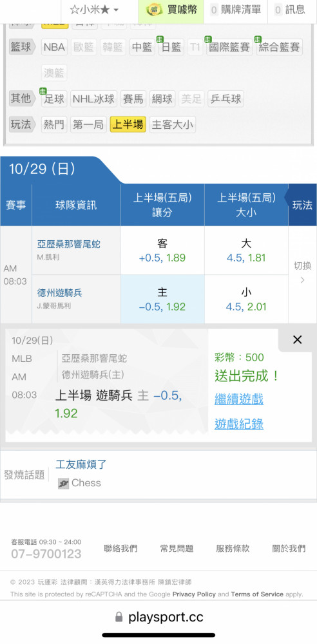The width and height of the screenshot is (317, 644).
Task: Click the Chess topic avatar icon
Action: (x=63, y=484)
